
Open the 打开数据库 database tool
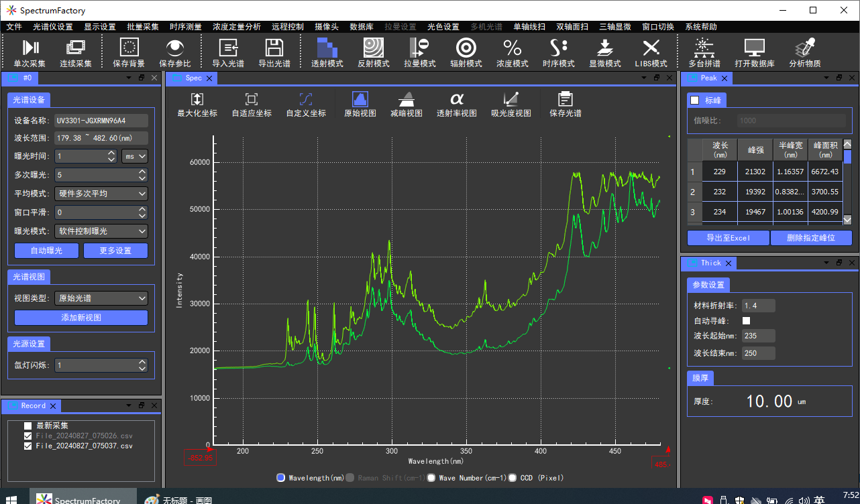[x=754, y=48]
